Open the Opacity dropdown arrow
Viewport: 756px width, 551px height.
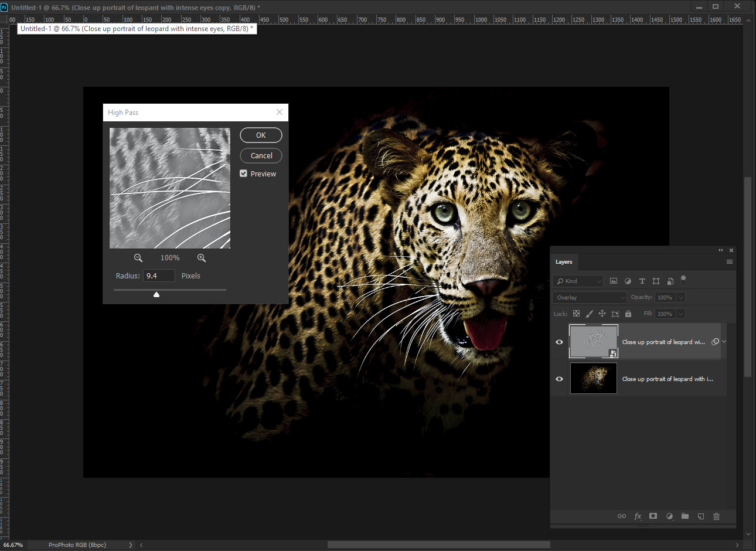681,298
